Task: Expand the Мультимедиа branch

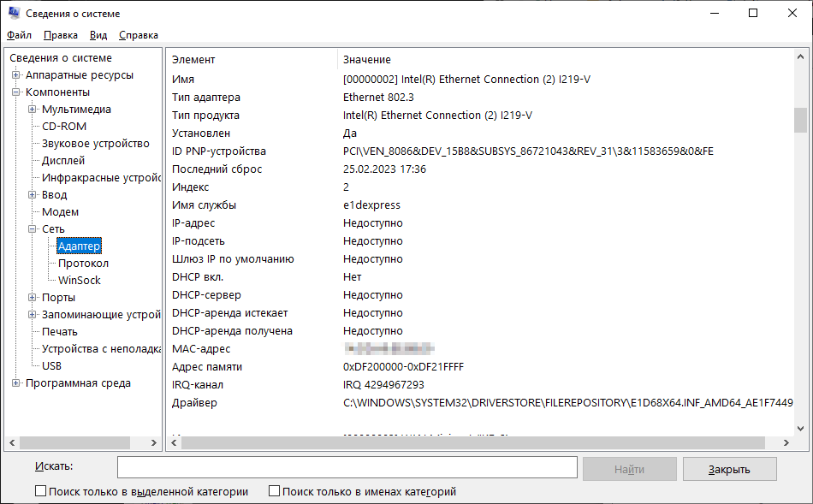Action: click(x=32, y=110)
